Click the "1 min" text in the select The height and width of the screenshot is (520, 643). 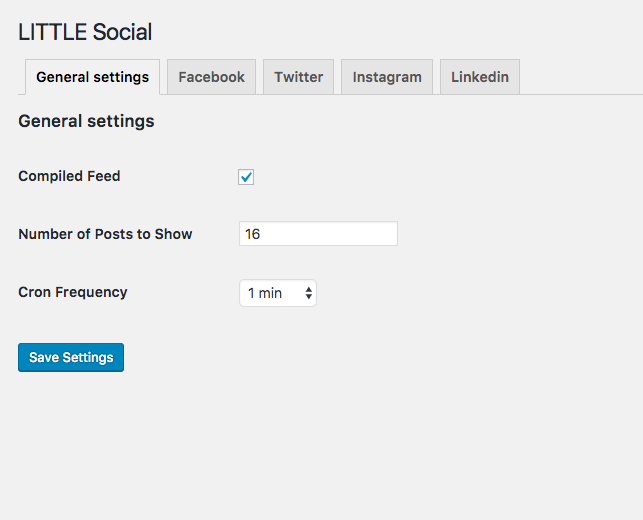265,293
